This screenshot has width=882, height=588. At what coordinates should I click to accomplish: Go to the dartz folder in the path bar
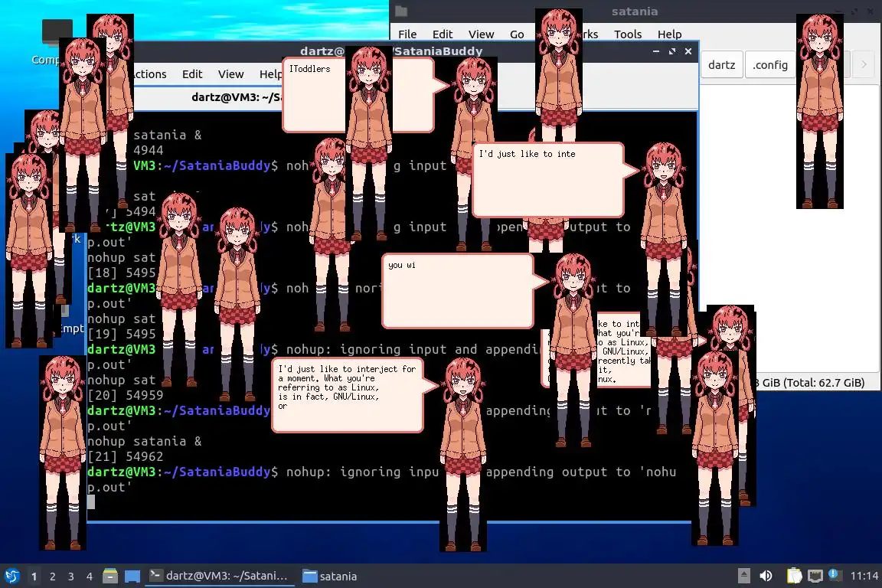(721, 65)
